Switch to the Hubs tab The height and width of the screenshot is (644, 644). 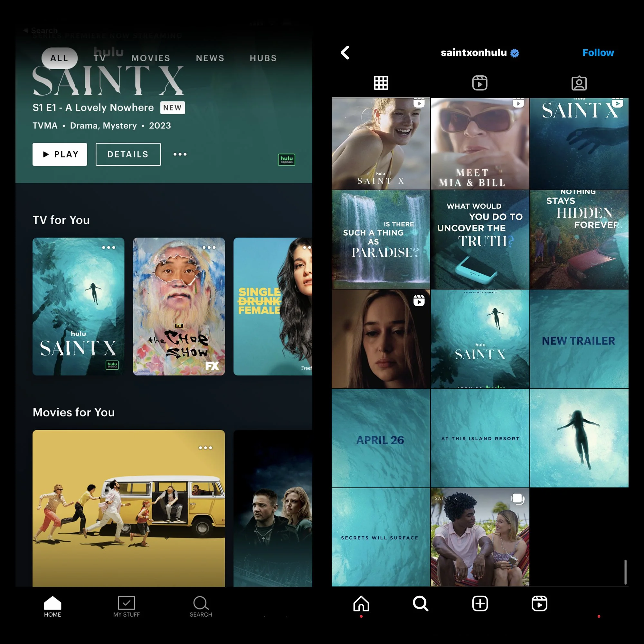pyautogui.click(x=263, y=58)
